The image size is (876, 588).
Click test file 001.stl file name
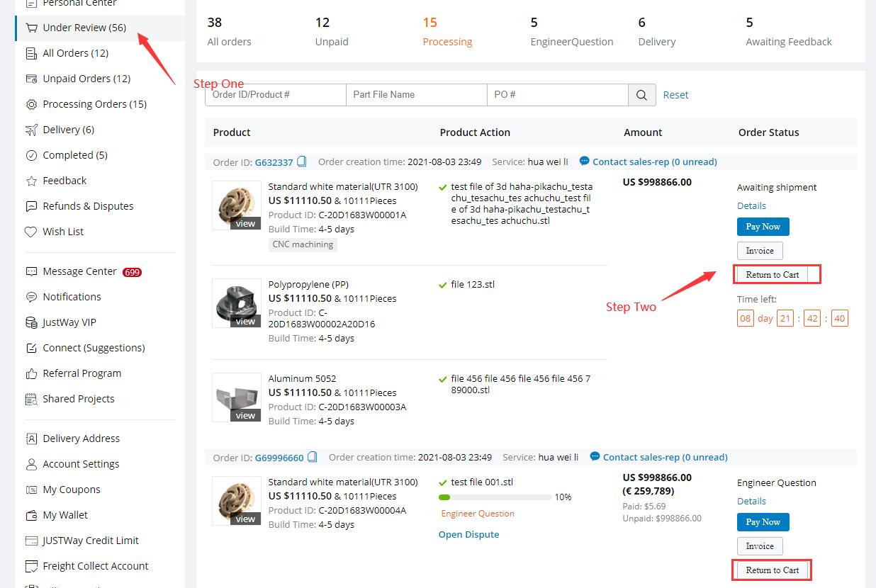tap(482, 482)
